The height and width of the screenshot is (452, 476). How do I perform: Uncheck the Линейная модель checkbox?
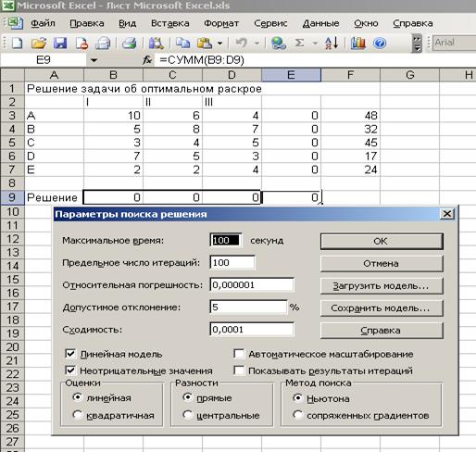click(x=70, y=354)
